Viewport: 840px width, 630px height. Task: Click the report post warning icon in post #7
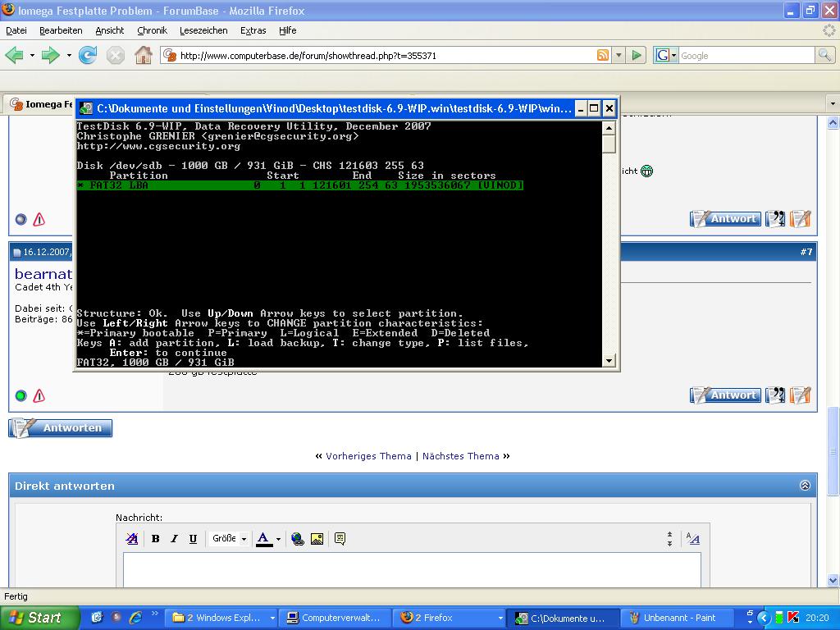(39, 396)
